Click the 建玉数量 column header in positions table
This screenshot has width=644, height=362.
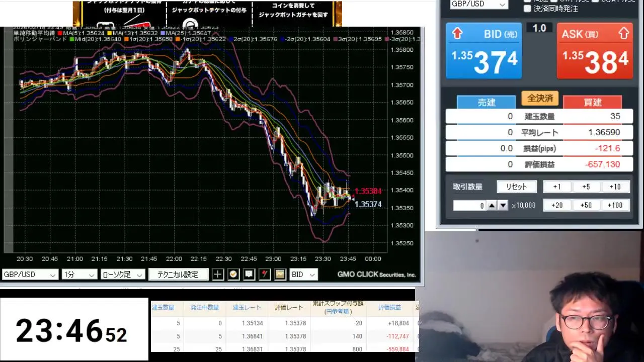[163, 307]
